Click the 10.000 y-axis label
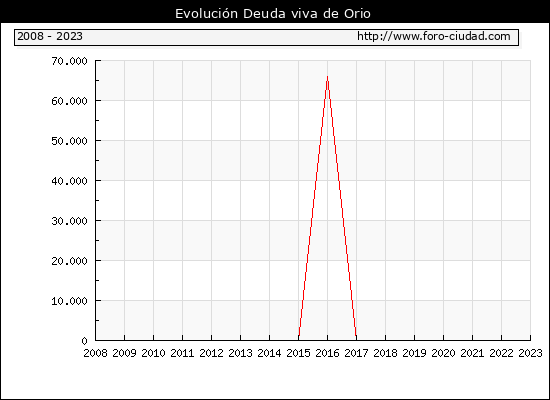 coord(69,301)
